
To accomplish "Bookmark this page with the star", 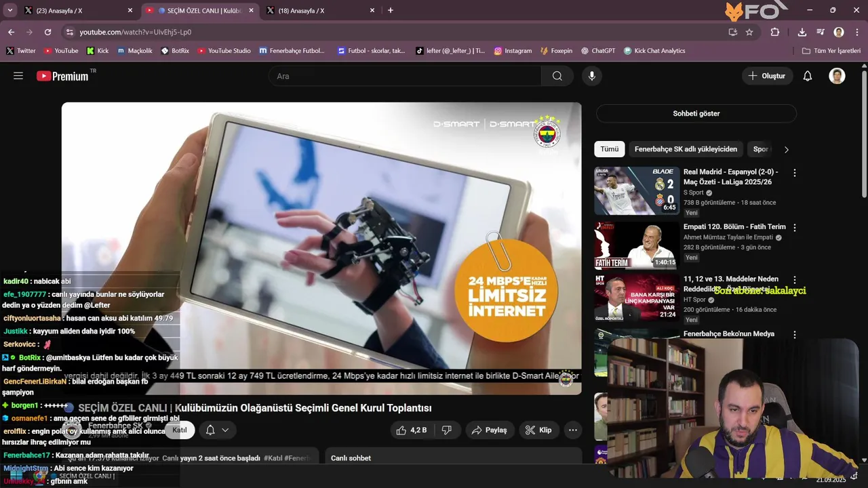I will [x=749, y=32].
